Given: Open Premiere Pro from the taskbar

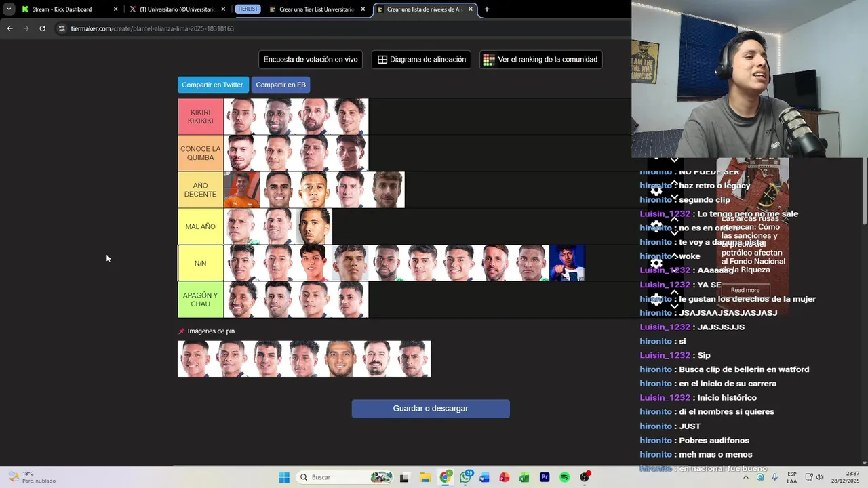Looking at the screenshot, I should pyautogui.click(x=545, y=477).
